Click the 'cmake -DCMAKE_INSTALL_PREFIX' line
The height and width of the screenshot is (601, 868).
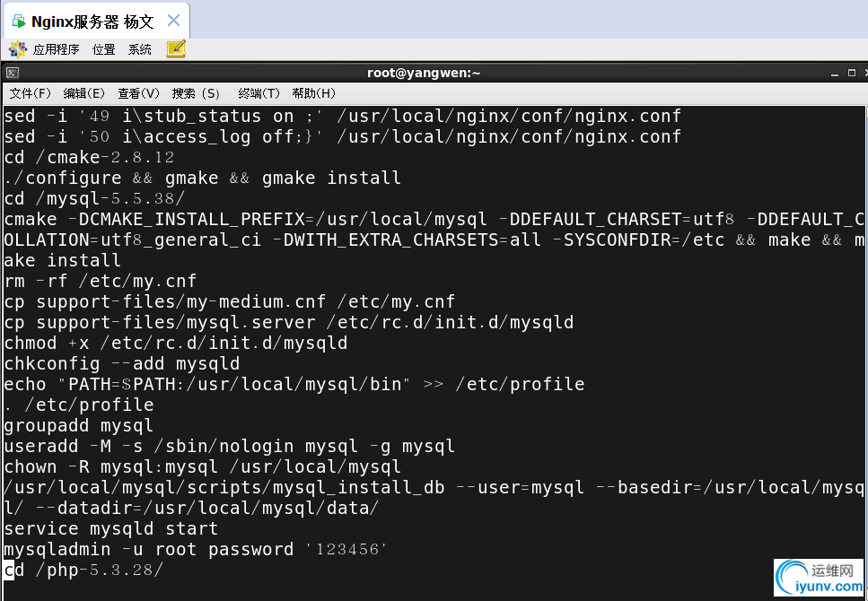point(434,220)
